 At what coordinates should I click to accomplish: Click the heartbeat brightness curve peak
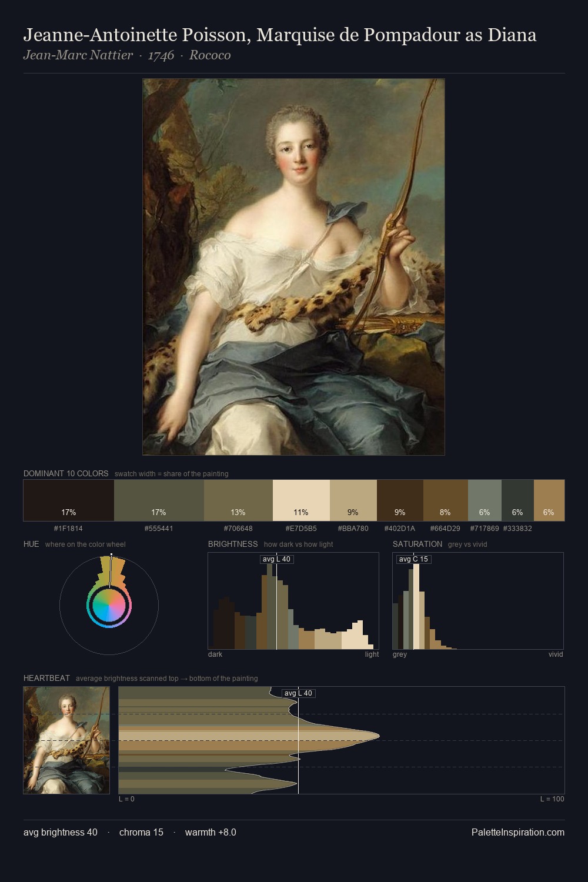(378, 736)
